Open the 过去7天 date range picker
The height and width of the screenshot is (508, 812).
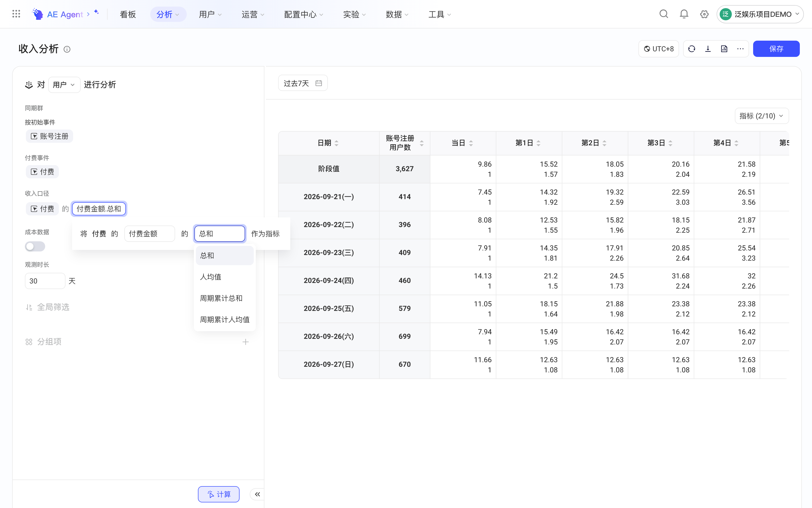pyautogui.click(x=303, y=83)
